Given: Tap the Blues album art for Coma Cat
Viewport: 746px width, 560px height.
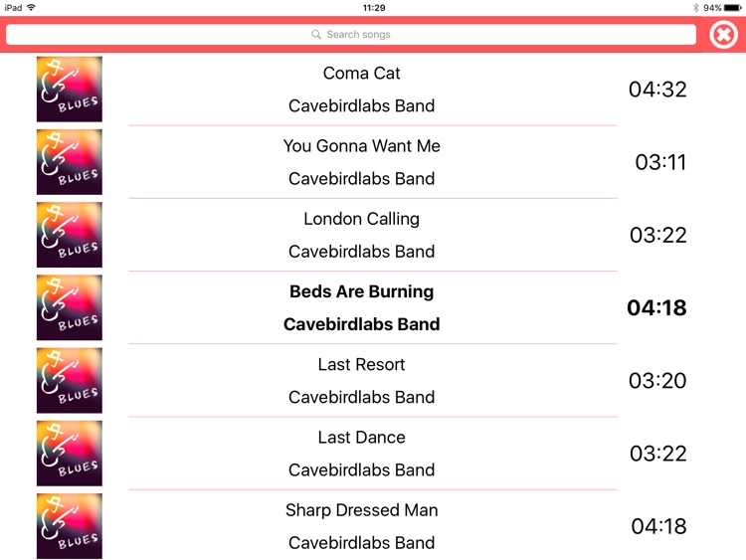Looking at the screenshot, I should click(70, 90).
